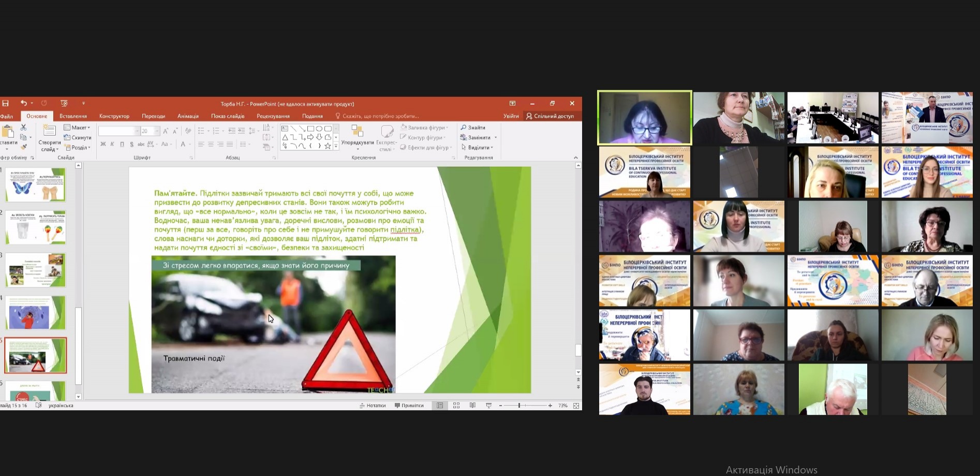Image resolution: width=980 pixels, height=476 pixels.
Task: Toggle text shadow (S) formatting
Action: 131,144
